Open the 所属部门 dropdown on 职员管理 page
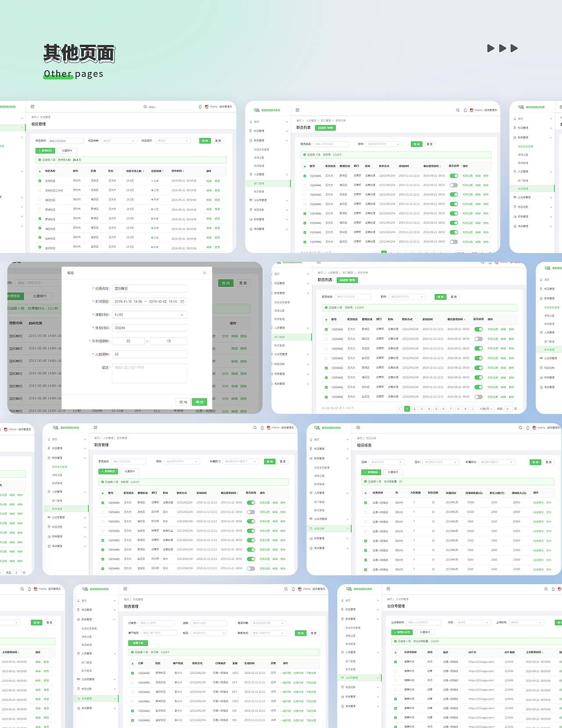This screenshot has width=562, height=728. (x=241, y=462)
